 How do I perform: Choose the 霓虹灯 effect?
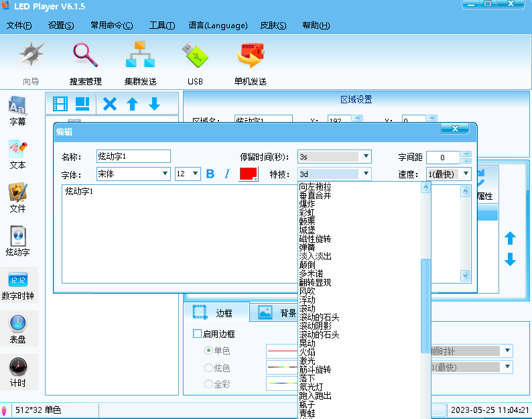(311, 387)
